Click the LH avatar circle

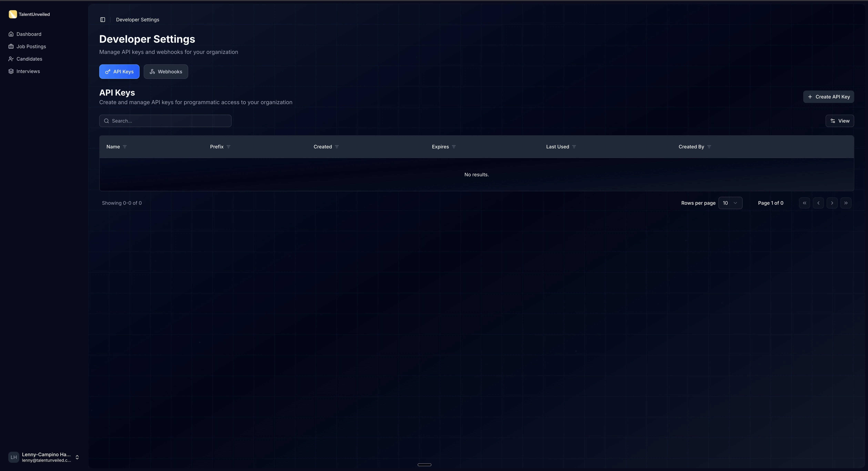click(x=13, y=457)
